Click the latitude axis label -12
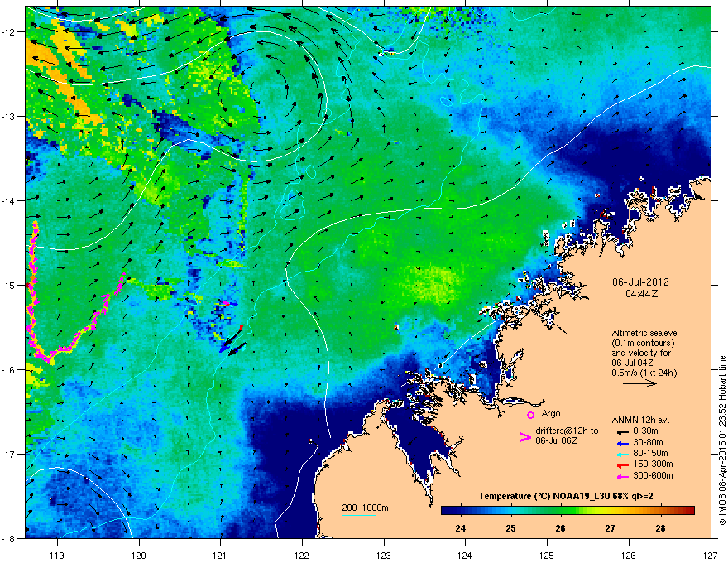The height and width of the screenshot is (563, 728). 8,32
